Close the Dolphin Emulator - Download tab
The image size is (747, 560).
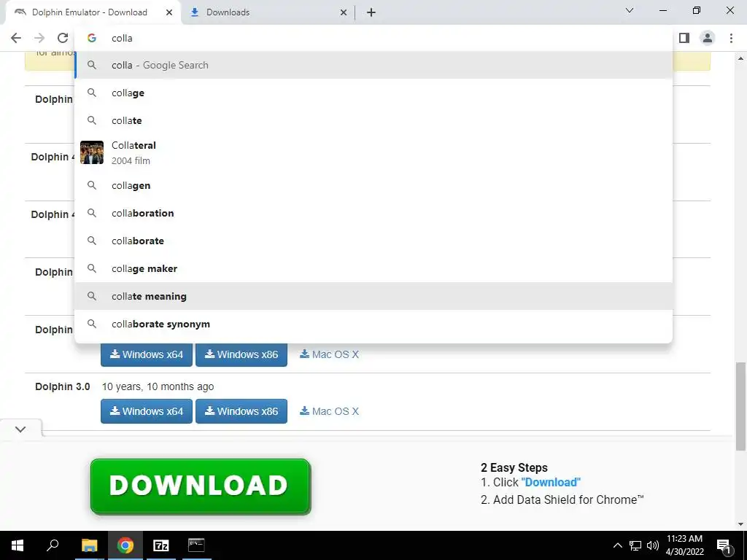(x=169, y=12)
